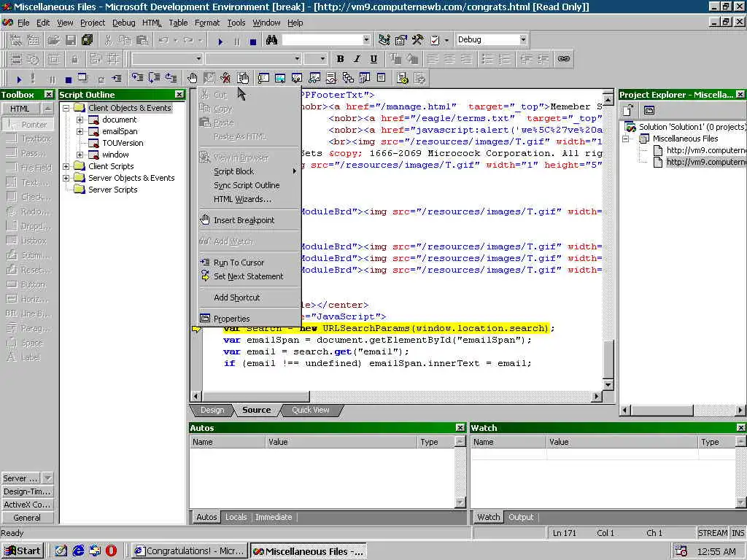The image size is (747, 560).
Task: Click the editor horizontal scrollbar thumb
Action: (x=256, y=397)
